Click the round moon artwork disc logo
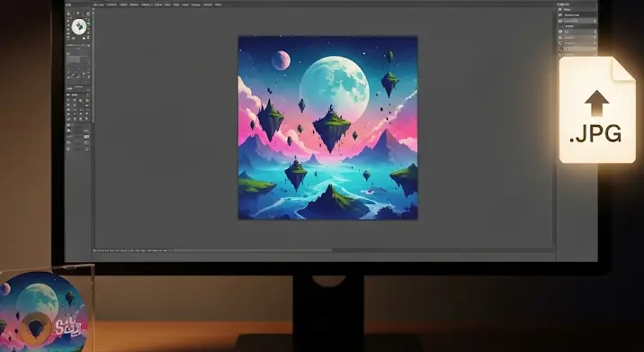The image size is (644, 352). 43,311
